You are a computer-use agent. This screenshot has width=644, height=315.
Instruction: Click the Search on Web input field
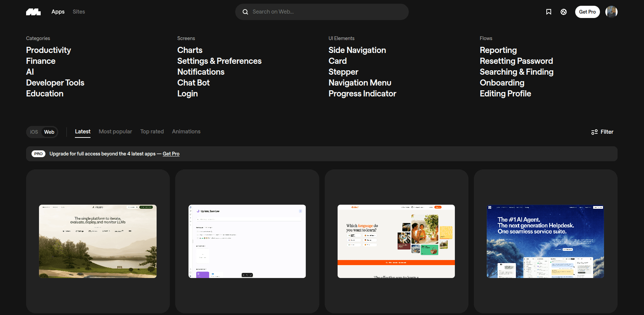325,12
